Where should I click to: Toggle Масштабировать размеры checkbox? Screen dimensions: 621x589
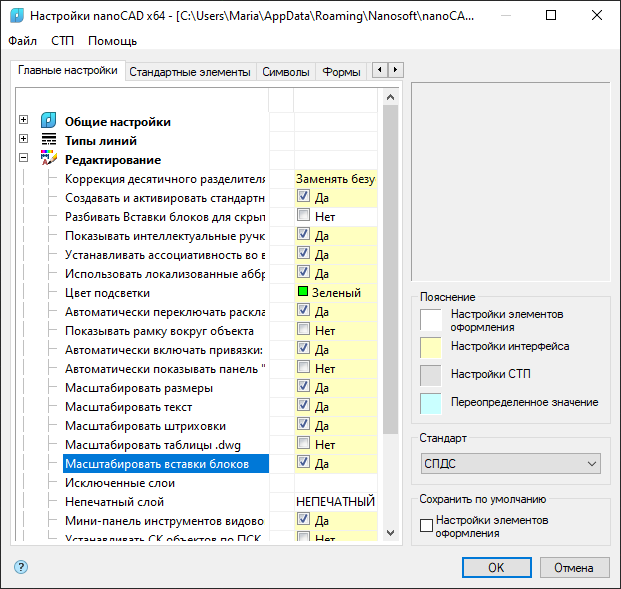coord(303,387)
